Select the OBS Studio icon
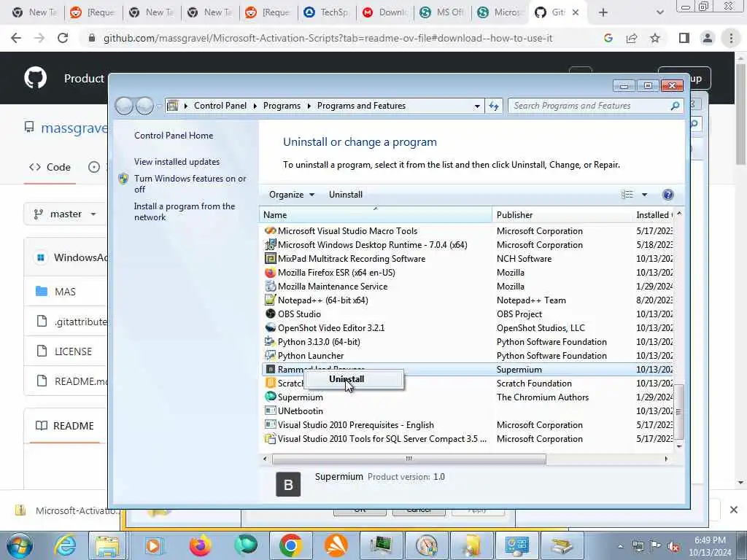 pyautogui.click(x=270, y=314)
